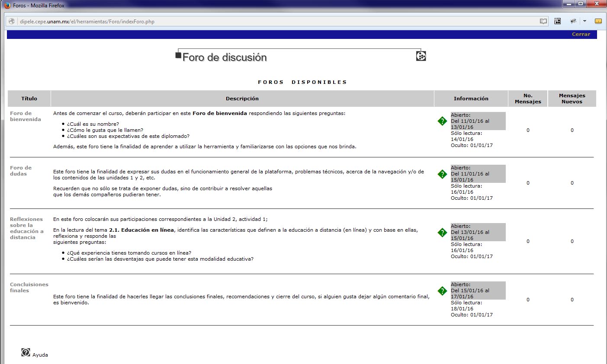Open the Foro de dudas link
This screenshot has width=607, height=364.
tap(21, 171)
